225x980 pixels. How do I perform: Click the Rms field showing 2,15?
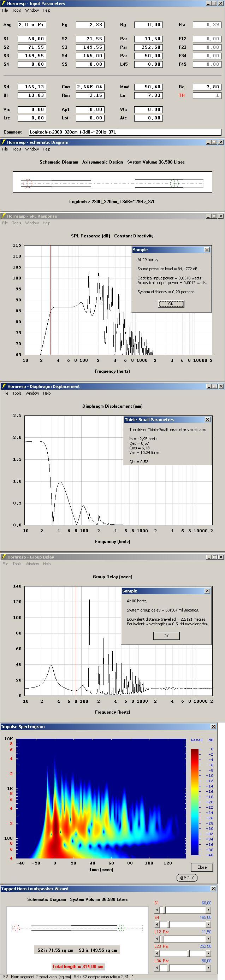pyautogui.click(x=90, y=95)
